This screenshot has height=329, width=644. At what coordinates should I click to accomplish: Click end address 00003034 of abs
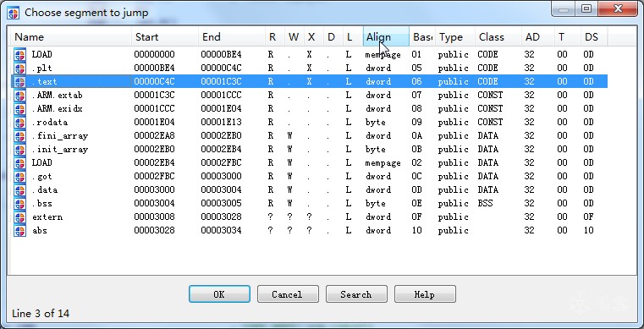221,231
